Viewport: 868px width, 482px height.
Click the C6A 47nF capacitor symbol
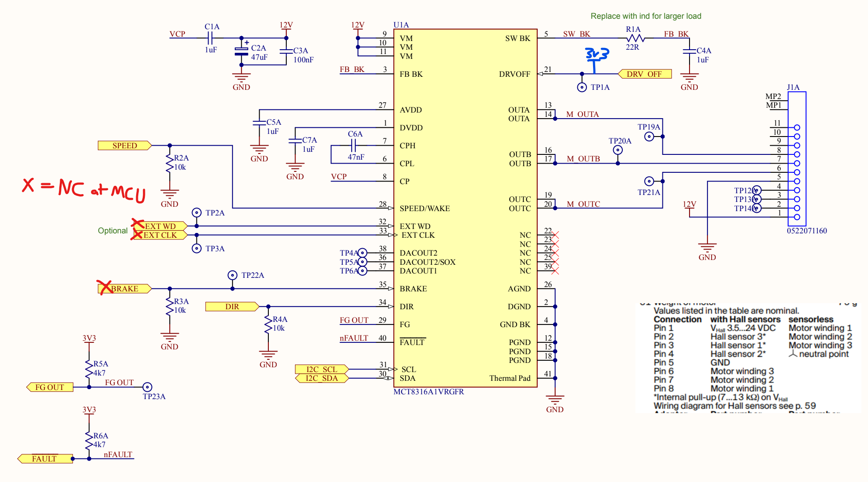[x=354, y=146]
